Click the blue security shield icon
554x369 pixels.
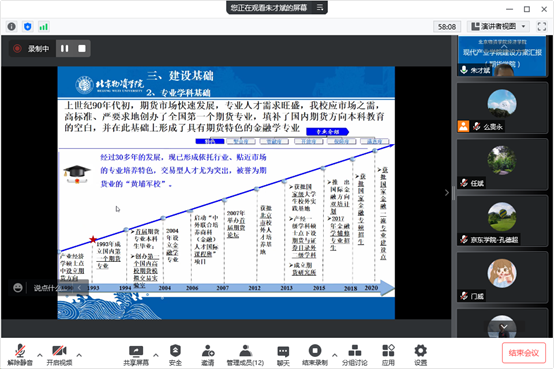coord(28,27)
